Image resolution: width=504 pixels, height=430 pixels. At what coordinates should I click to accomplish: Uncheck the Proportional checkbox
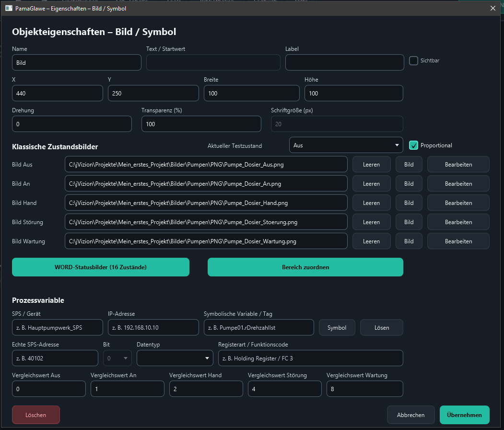[413, 145]
